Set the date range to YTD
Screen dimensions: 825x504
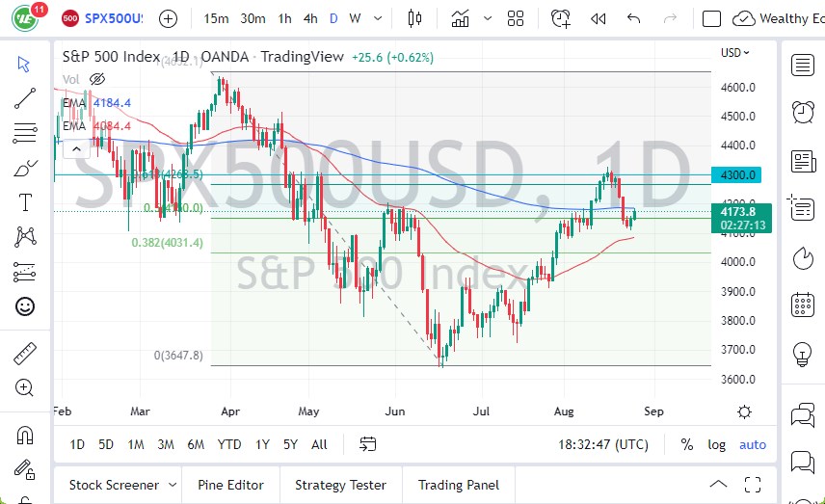click(229, 444)
